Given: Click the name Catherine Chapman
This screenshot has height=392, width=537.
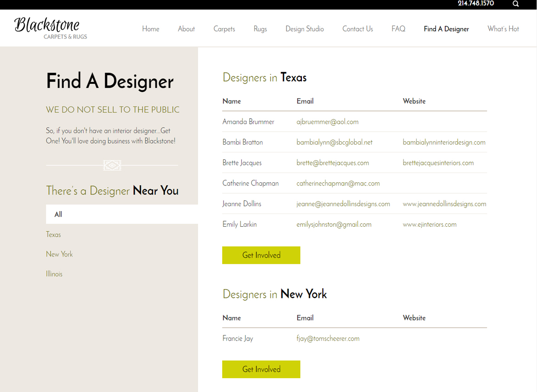Looking at the screenshot, I should click(x=250, y=184).
